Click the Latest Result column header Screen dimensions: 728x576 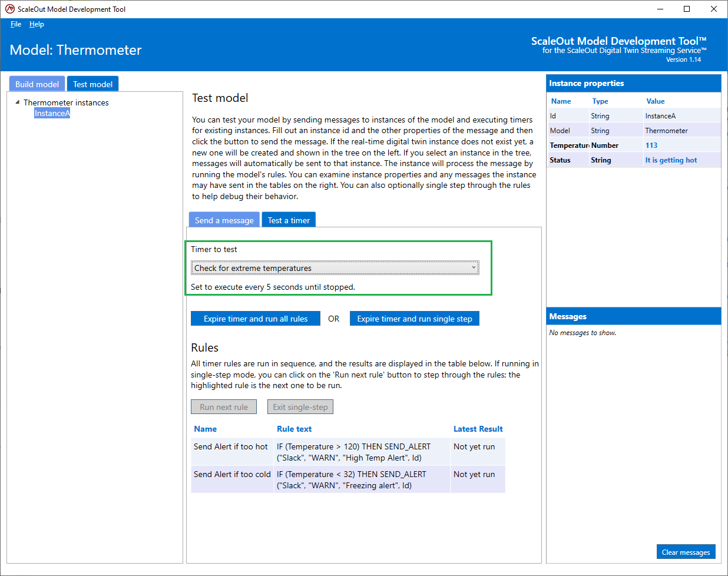[x=478, y=429]
